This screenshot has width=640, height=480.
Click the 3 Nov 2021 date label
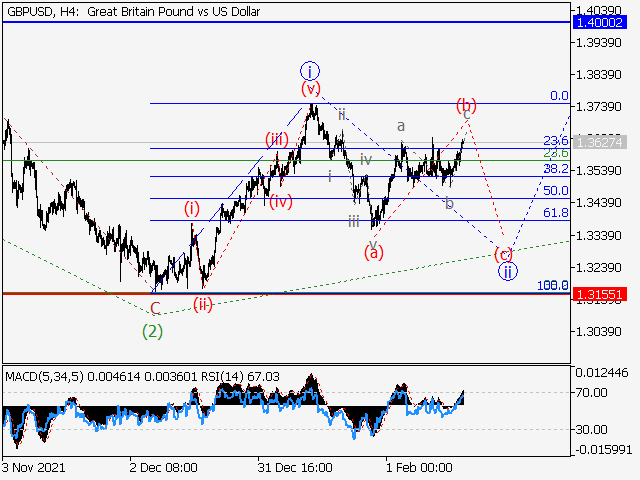point(33,468)
